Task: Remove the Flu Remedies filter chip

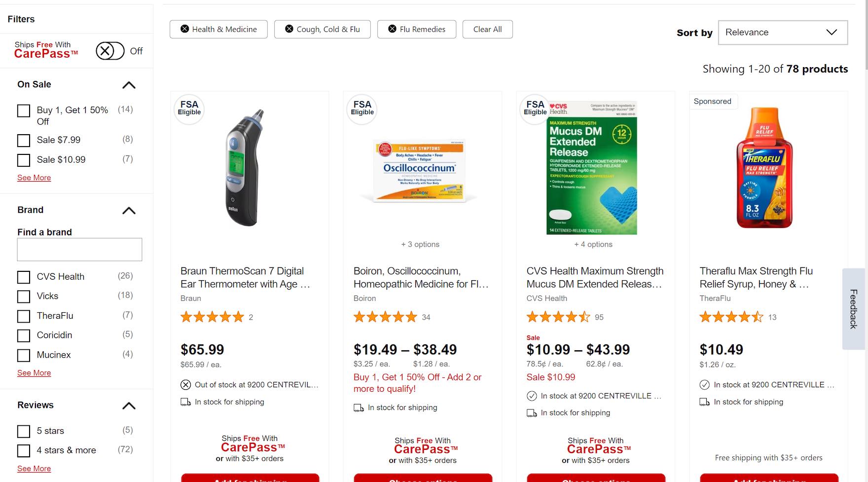Action: [x=393, y=29]
